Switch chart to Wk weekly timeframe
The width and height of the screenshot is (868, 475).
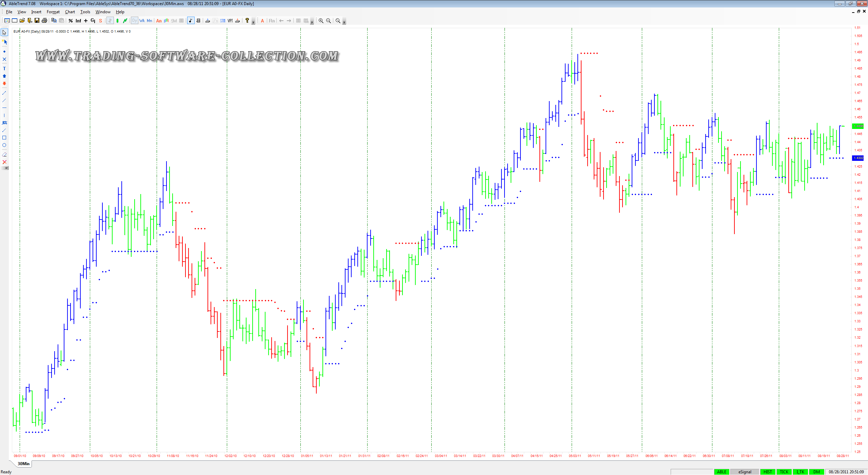tap(142, 21)
